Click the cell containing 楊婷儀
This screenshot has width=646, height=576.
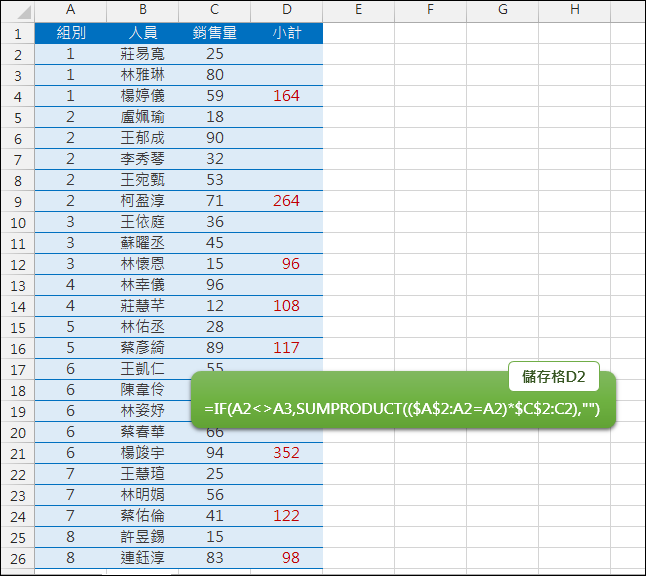pyautogui.click(x=143, y=96)
